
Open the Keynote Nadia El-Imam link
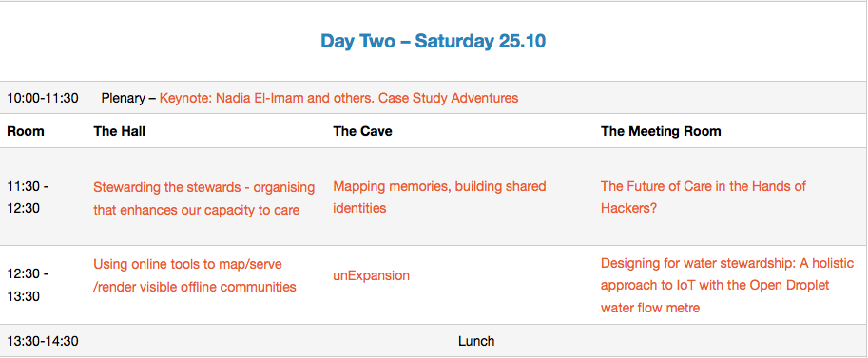tap(338, 99)
